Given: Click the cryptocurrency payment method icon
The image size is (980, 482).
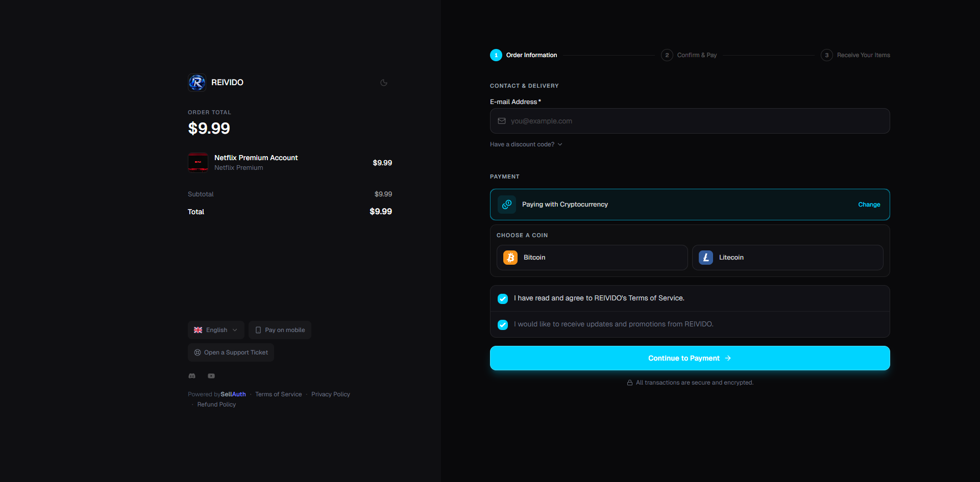Looking at the screenshot, I should point(507,205).
